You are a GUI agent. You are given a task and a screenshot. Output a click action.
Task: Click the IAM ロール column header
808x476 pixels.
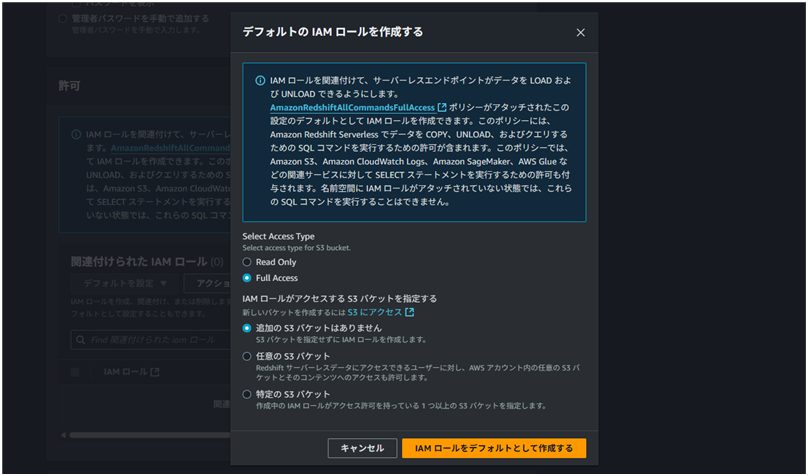125,372
